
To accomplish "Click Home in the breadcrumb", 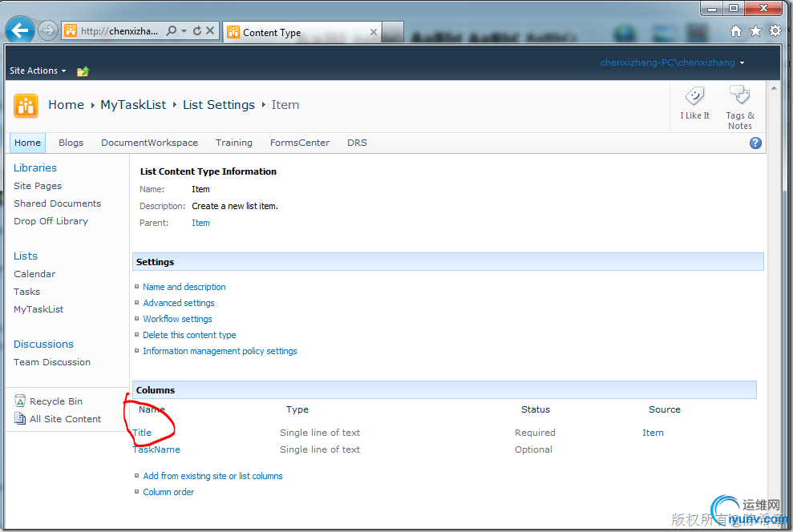I will click(67, 105).
